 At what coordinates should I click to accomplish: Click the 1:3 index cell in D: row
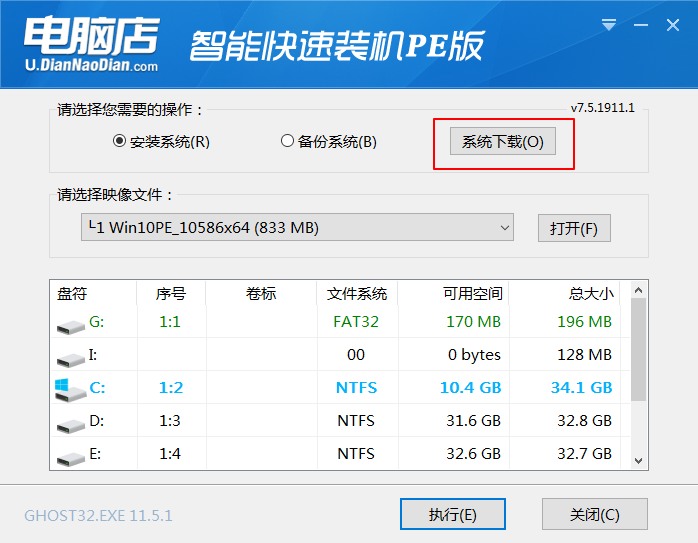[170, 421]
